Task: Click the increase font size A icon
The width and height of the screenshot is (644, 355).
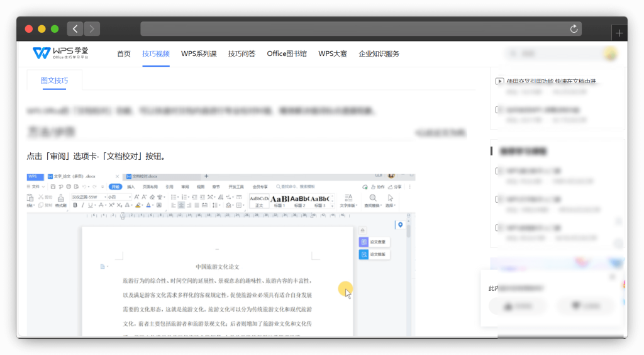Action: (x=136, y=197)
